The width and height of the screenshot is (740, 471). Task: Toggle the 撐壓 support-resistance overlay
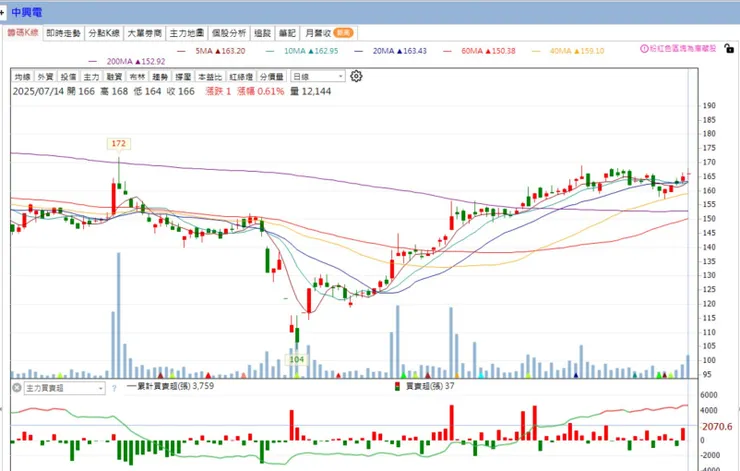point(183,76)
